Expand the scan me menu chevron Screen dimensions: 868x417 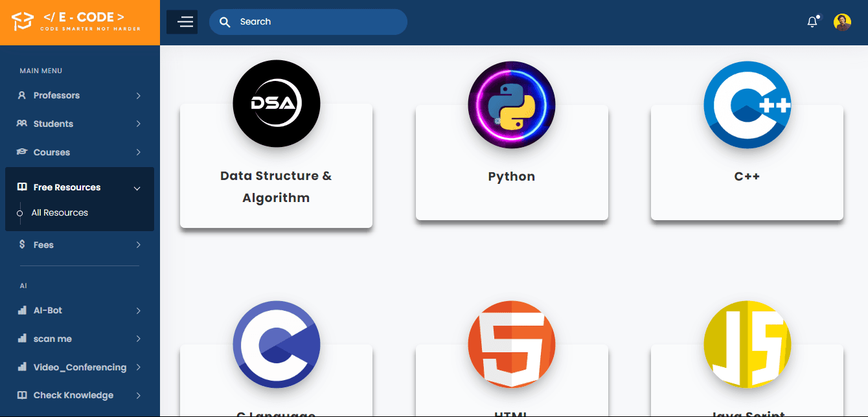click(x=138, y=339)
